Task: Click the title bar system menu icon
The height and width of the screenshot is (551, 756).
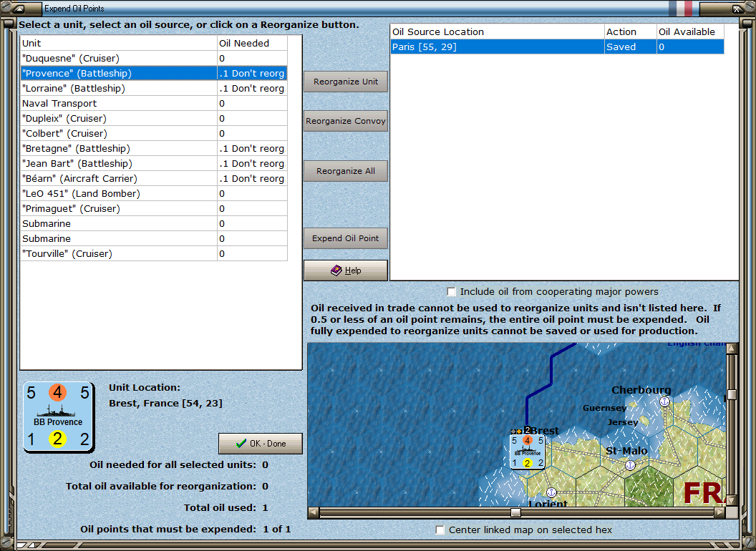Action: (19, 8)
